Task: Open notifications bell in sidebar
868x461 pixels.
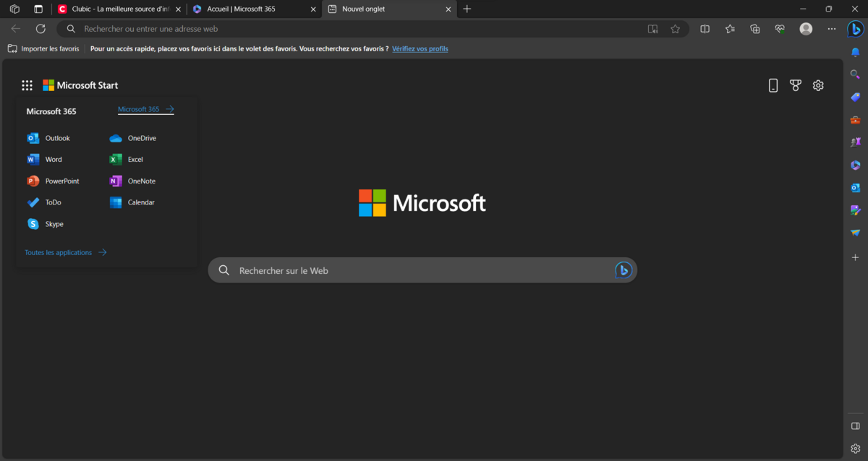Action: pos(856,52)
